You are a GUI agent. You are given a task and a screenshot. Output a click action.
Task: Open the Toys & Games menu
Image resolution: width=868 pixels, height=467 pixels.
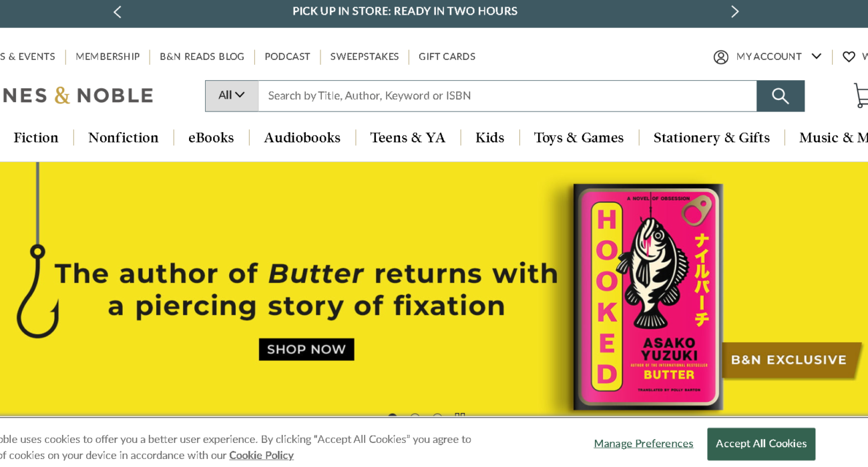point(578,137)
